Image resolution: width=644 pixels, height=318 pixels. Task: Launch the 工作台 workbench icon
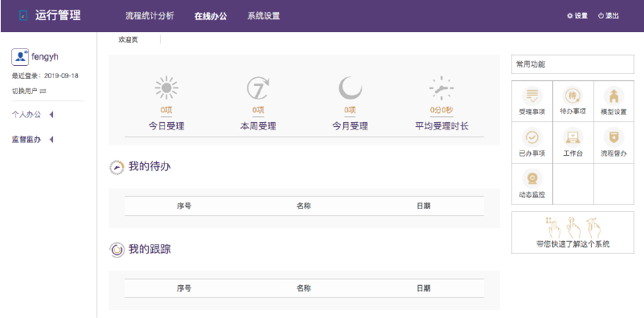573,137
